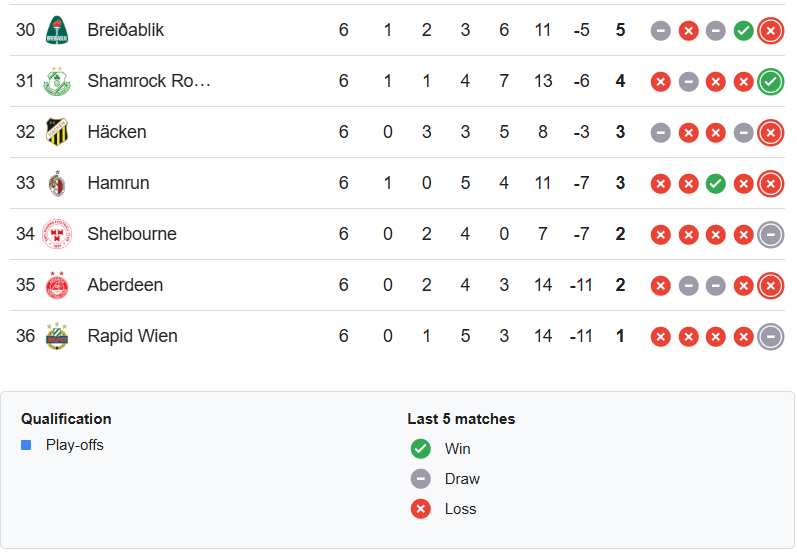
Task: Open the Aberdeen team name link
Action: pos(125,285)
